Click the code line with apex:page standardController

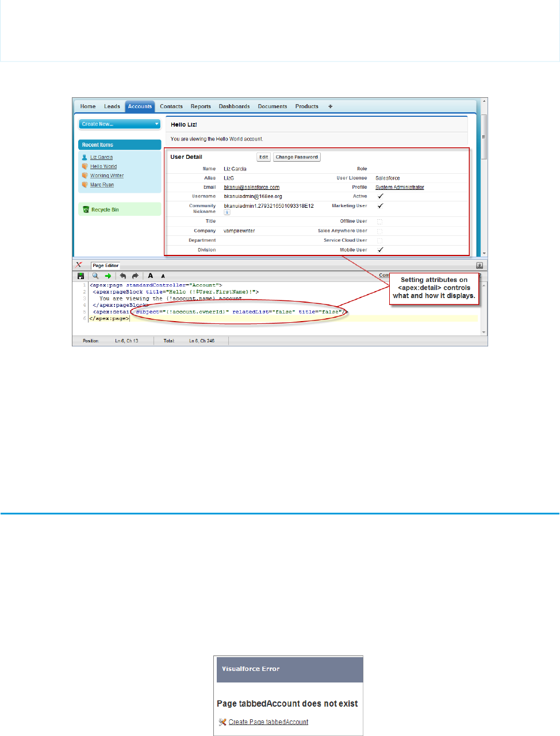pyautogui.click(x=156, y=285)
